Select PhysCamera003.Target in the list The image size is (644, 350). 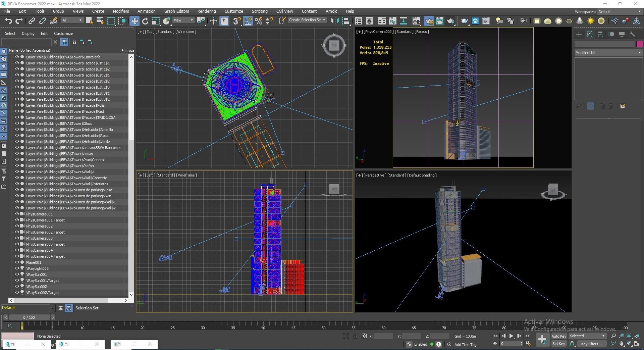pos(45,244)
